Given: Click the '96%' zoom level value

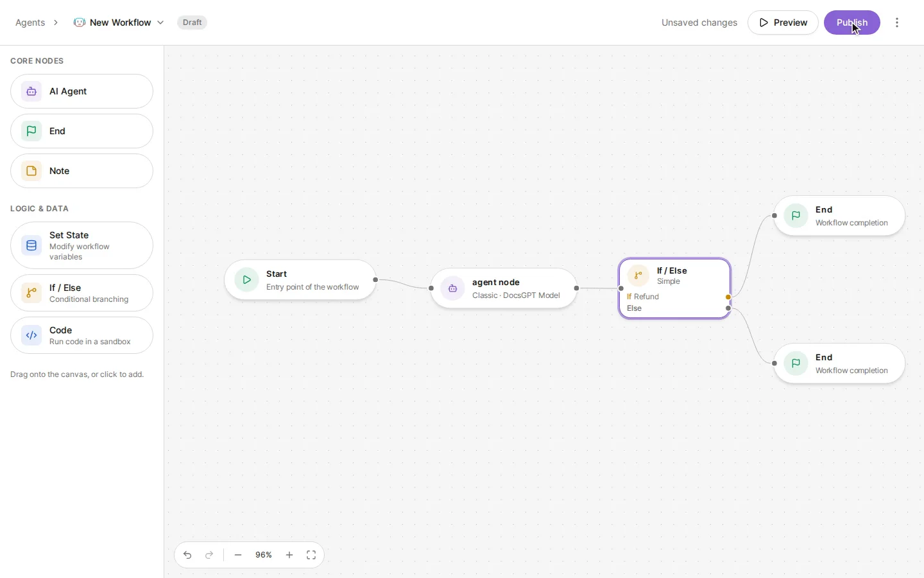Looking at the screenshot, I should pos(264,555).
